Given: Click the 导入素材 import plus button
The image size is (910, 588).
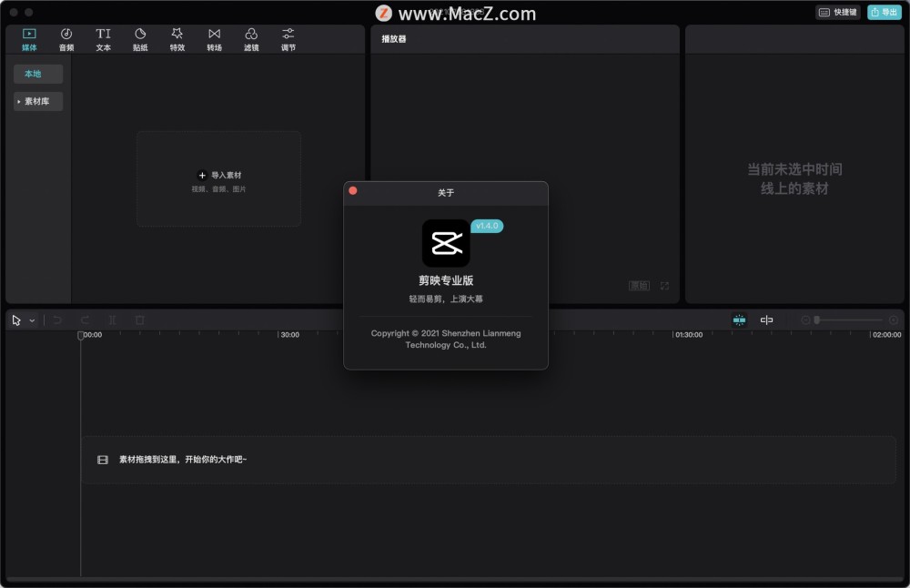Looking at the screenshot, I should (202, 176).
